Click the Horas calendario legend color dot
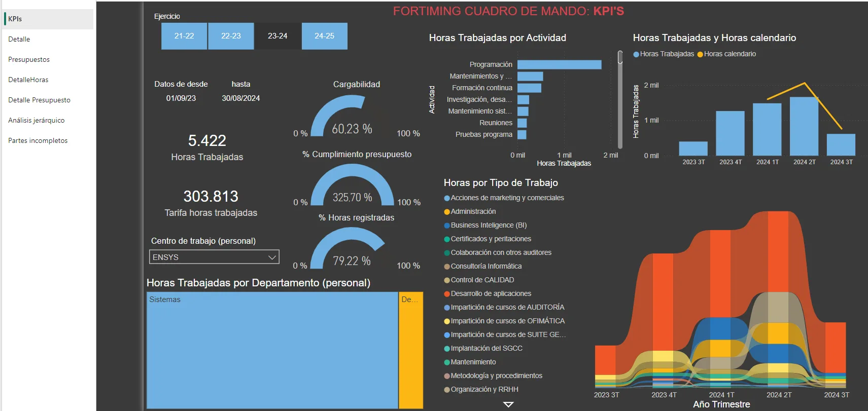Screen dimensions: 868x411 pos(700,54)
